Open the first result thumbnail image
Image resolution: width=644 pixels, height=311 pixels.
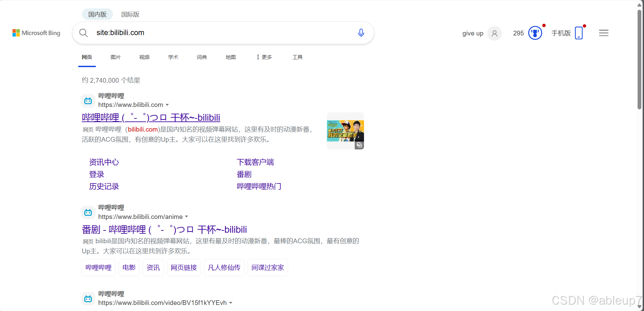point(345,131)
